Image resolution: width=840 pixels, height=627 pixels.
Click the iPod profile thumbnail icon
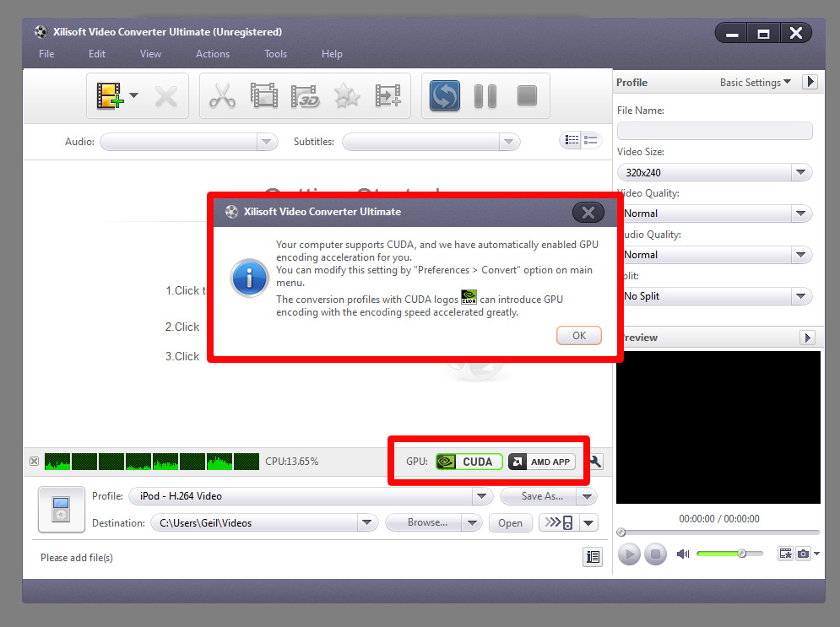(61, 509)
